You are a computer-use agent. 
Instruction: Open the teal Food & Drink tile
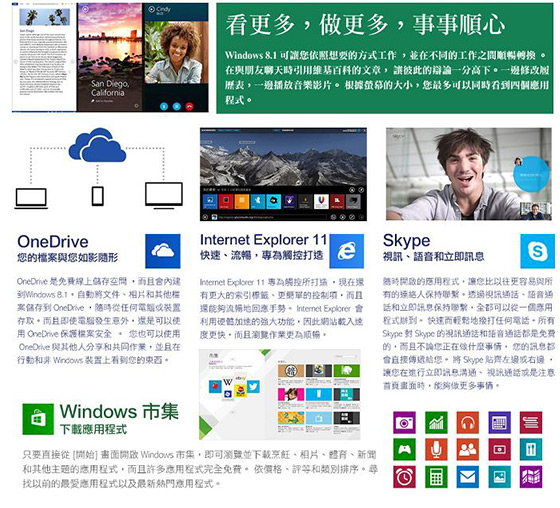pos(531,449)
